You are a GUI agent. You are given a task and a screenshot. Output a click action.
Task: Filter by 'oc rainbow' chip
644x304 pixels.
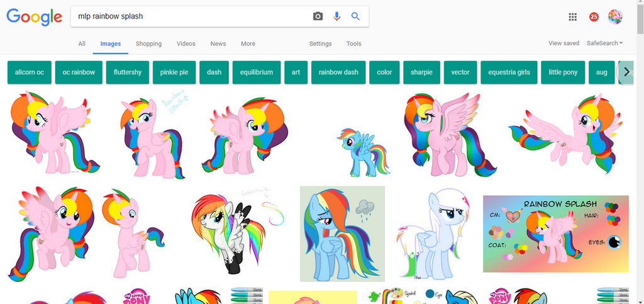pyautogui.click(x=79, y=72)
